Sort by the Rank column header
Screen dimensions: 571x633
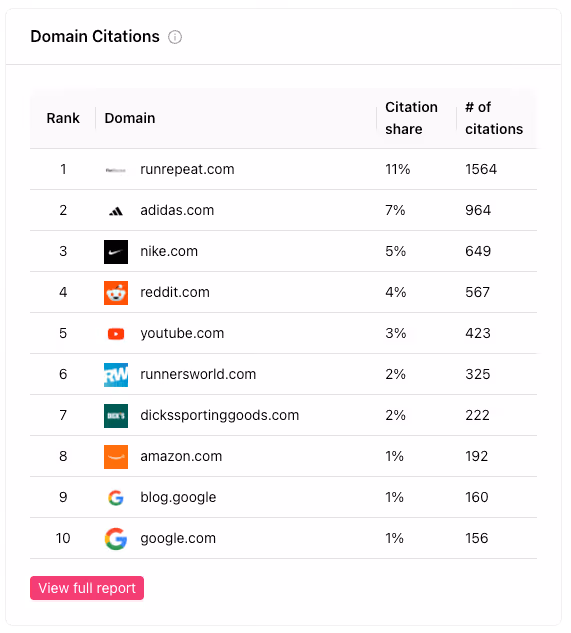pos(63,118)
